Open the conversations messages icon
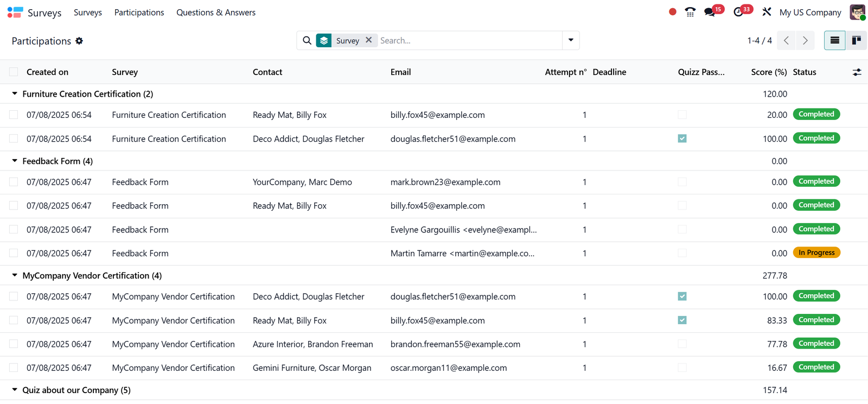 [x=710, y=12]
